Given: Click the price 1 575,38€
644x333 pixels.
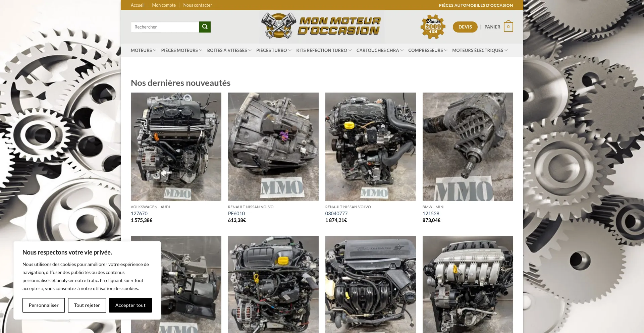Looking at the screenshot, I should pos(142,220).
